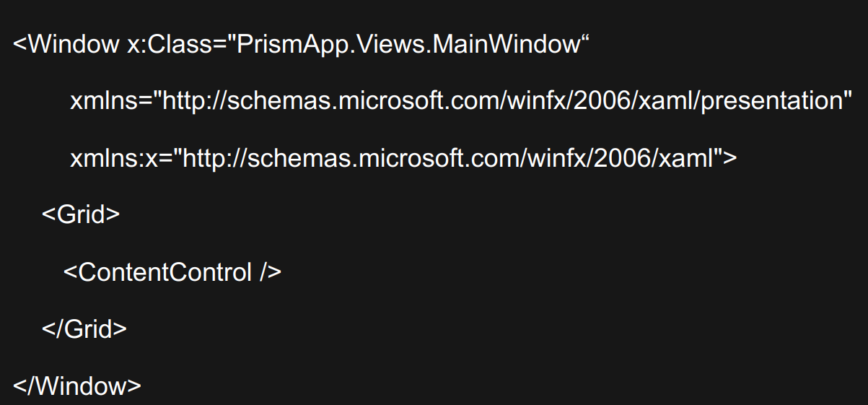
Task: Click the opening Grid tag
Action: pos(80,215)
